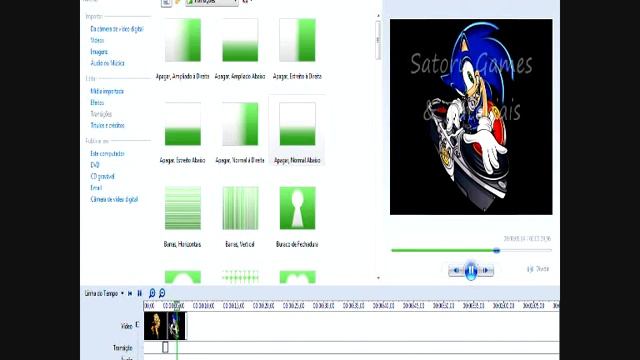
Task: Select the 'Apagar, Normal Abaixo' transition thumbnail
Action: pyautogui.click(x=297, y=124)
